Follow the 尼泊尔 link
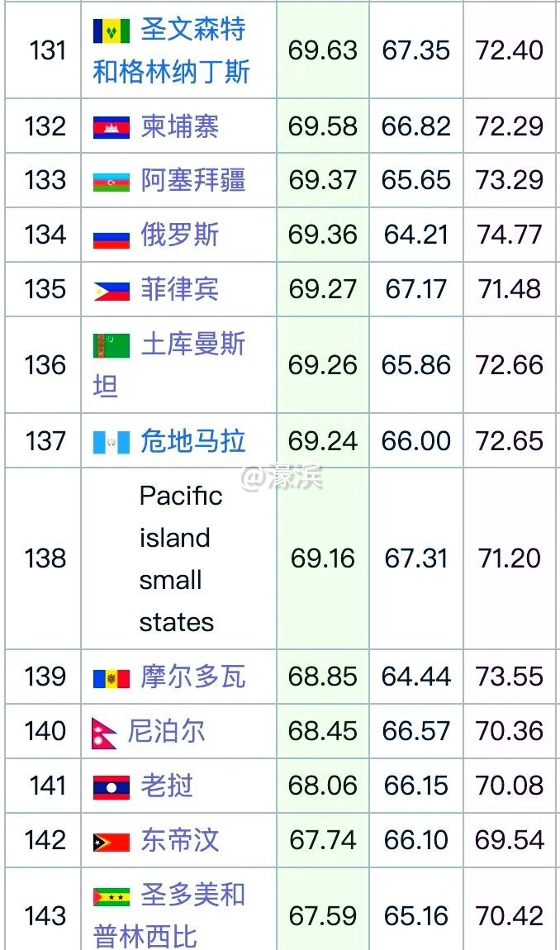560x950 pixels. (x=166, y=732)
